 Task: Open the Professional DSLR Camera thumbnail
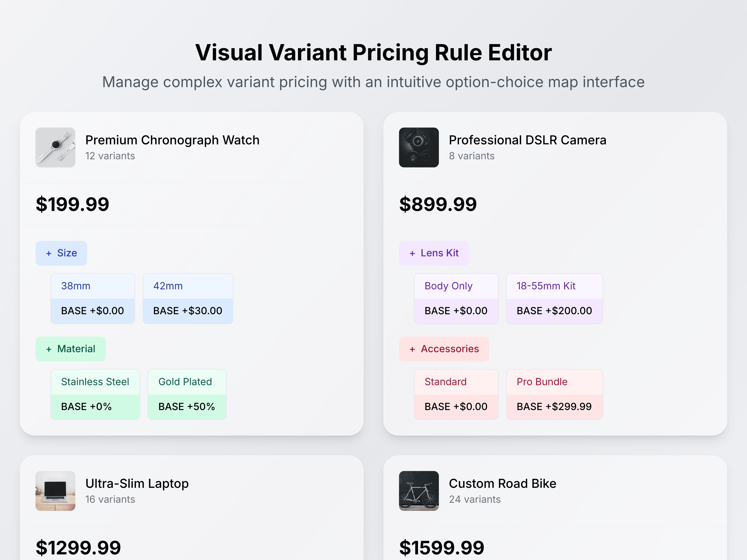tap(419, 148)
